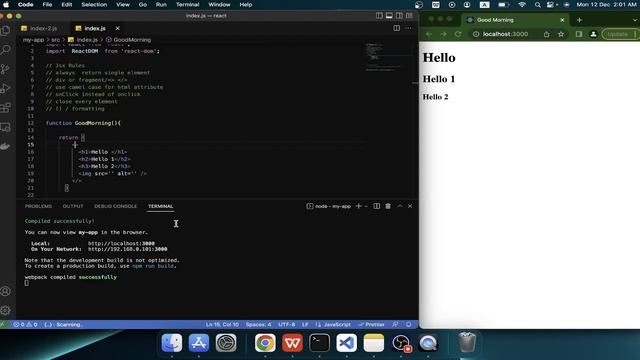The height and width of the screenshot is (360, 640).
Task: Open the View menu
Action: [122, 4]
